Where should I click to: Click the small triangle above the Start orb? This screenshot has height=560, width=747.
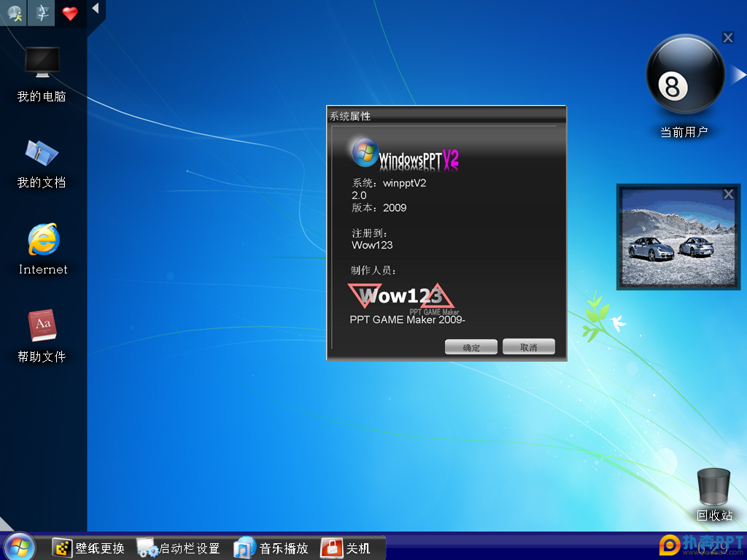(6, 524)
